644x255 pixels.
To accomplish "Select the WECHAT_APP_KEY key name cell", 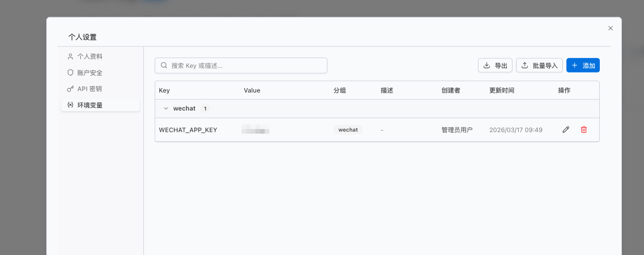I will point(188,130).
